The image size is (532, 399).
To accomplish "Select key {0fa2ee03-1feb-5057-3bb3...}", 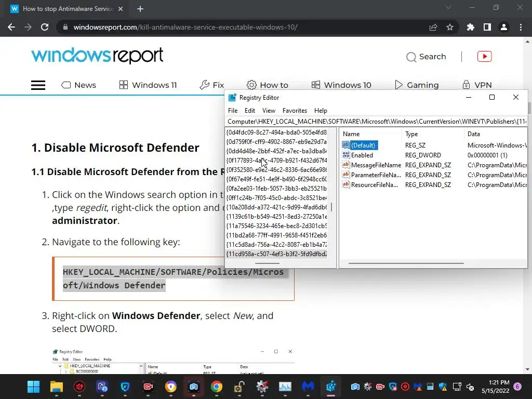I will click(x=276, y=188).
